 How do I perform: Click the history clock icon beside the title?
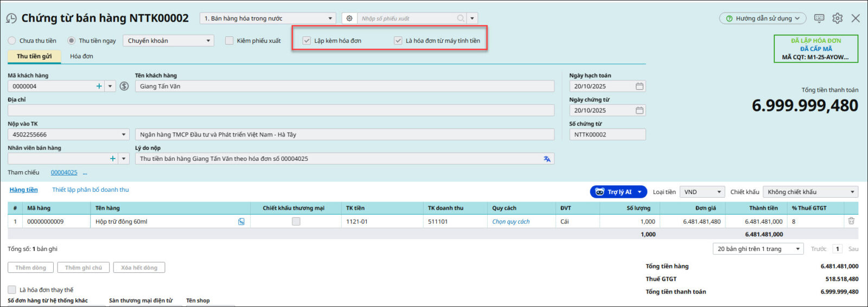11,18
